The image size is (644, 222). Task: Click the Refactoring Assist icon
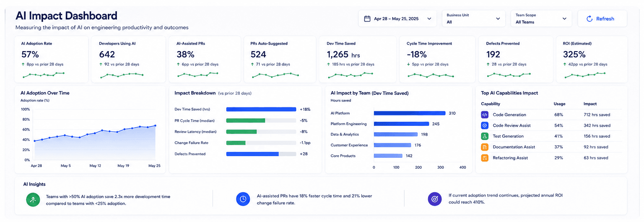485,158
